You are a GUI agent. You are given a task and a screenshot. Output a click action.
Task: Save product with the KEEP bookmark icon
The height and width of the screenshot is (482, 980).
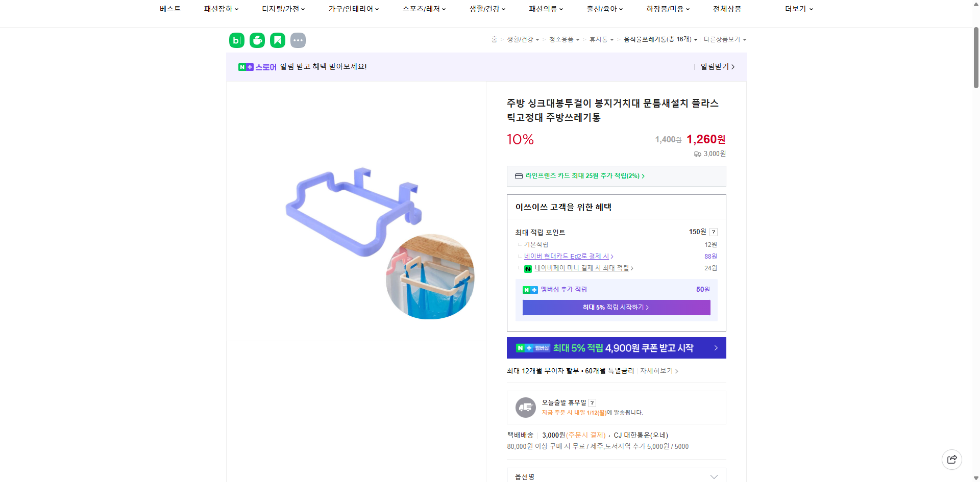(x=277, y=40)
